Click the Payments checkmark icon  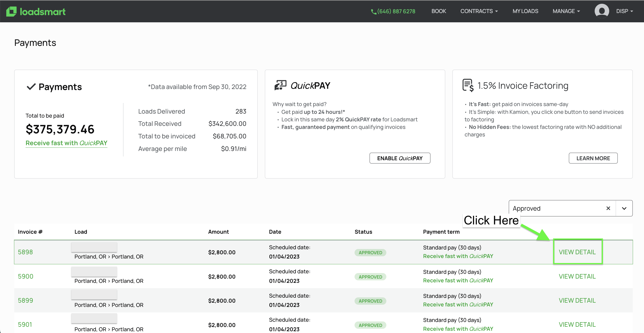(x=31, y=87)
